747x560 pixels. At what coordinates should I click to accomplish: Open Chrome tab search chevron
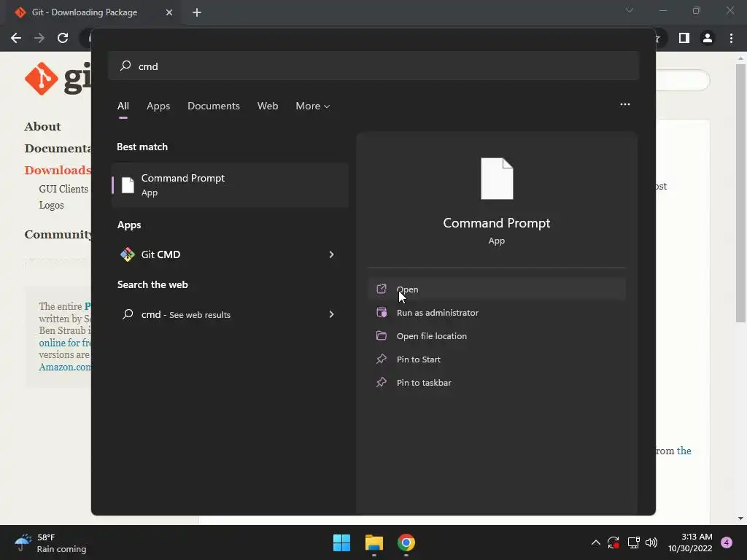click(x=630, y=10)
